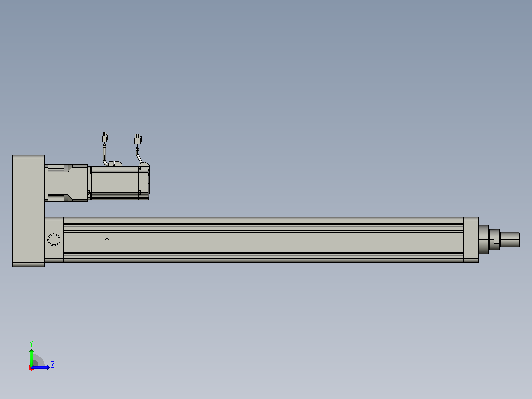Select the tall belt housing plate on the left
Screen dimensions: 532x399
(29, 211)
